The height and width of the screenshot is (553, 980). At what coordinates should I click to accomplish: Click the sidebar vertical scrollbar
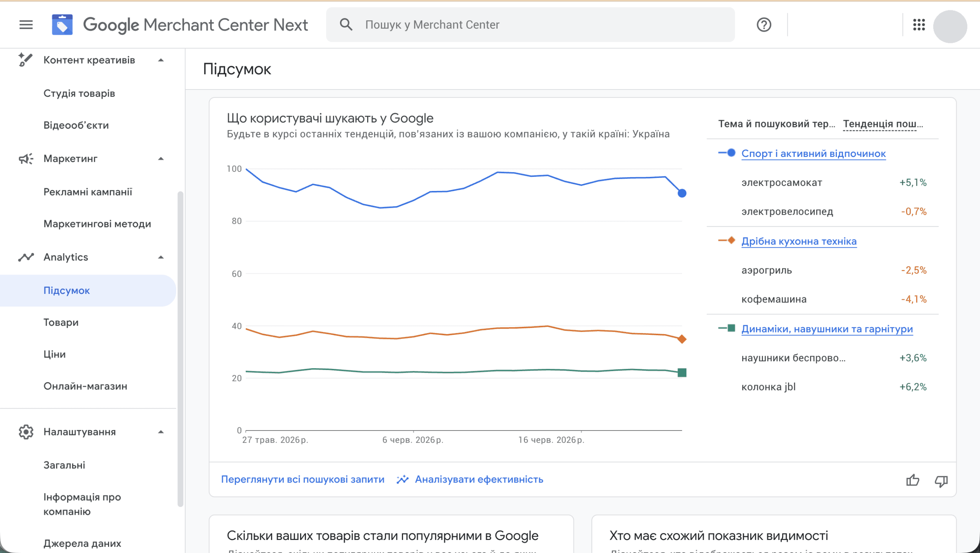click(x=180, y=348)
